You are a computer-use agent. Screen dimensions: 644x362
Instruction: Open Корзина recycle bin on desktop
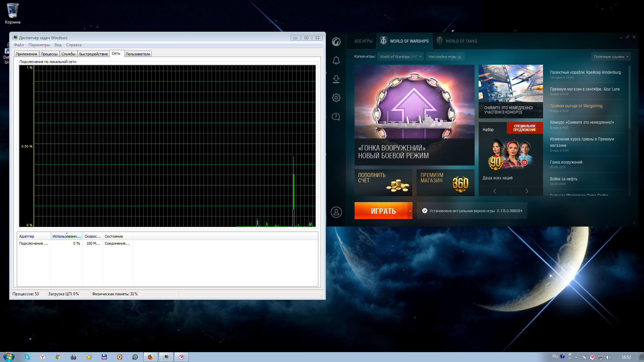tap(13, 14)
